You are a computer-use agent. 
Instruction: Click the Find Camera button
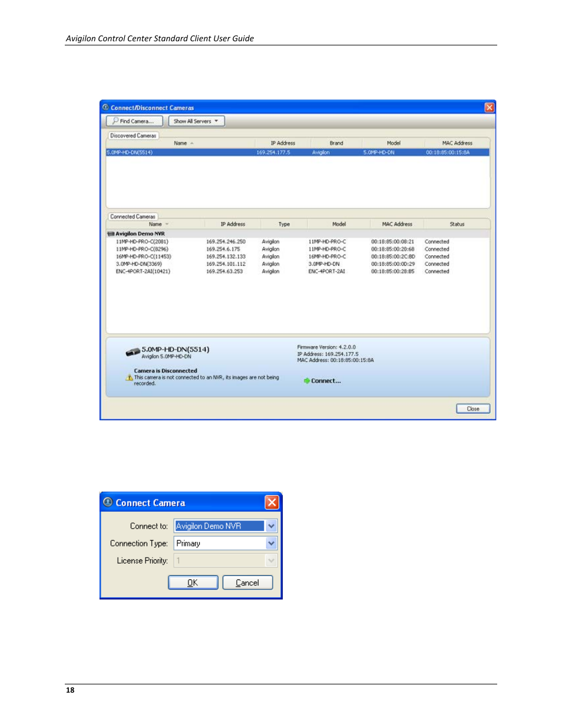[x=134, y=121]
